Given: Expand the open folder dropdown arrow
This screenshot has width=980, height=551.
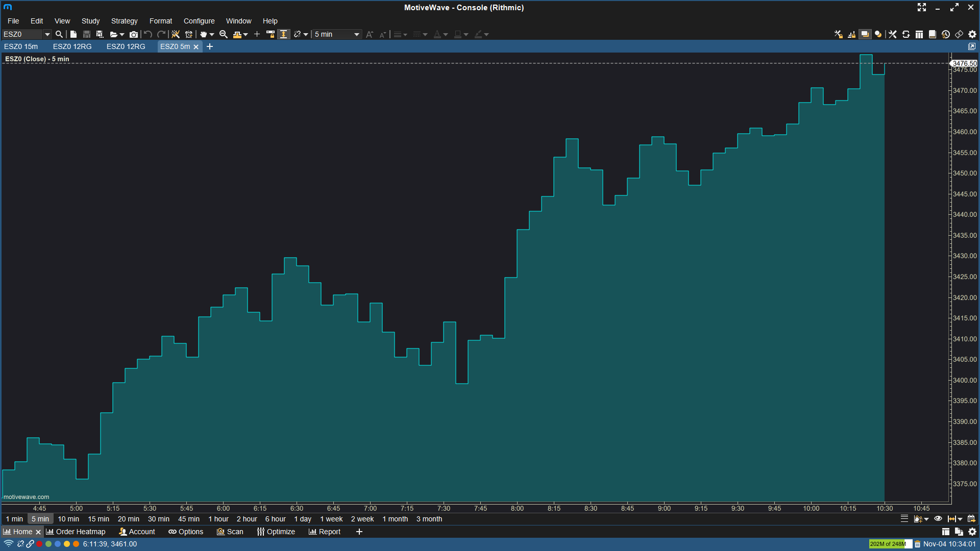Looking at the screenshot, I should pyautogui.click(x=122, y=34).
